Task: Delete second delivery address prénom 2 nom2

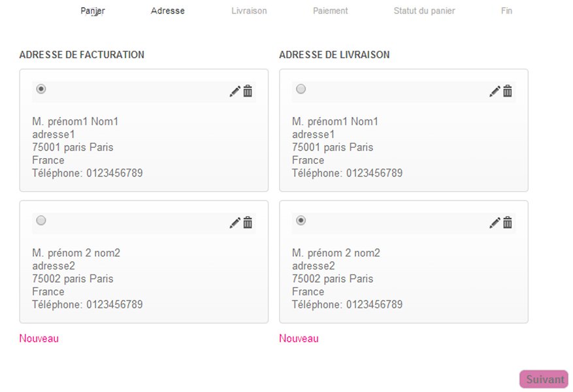Action: (508, 223)
